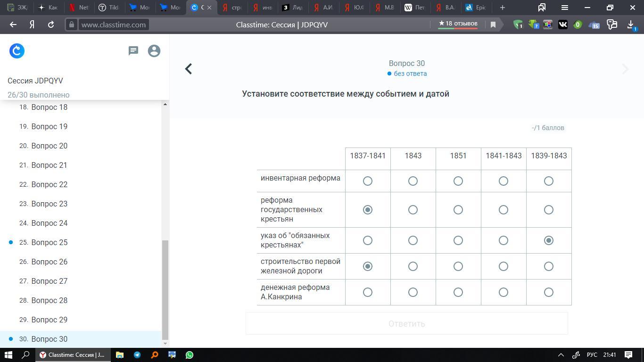Switch to the Wikipedia browser tab
The height and width of the screenshot is (362, 644).
415,8
